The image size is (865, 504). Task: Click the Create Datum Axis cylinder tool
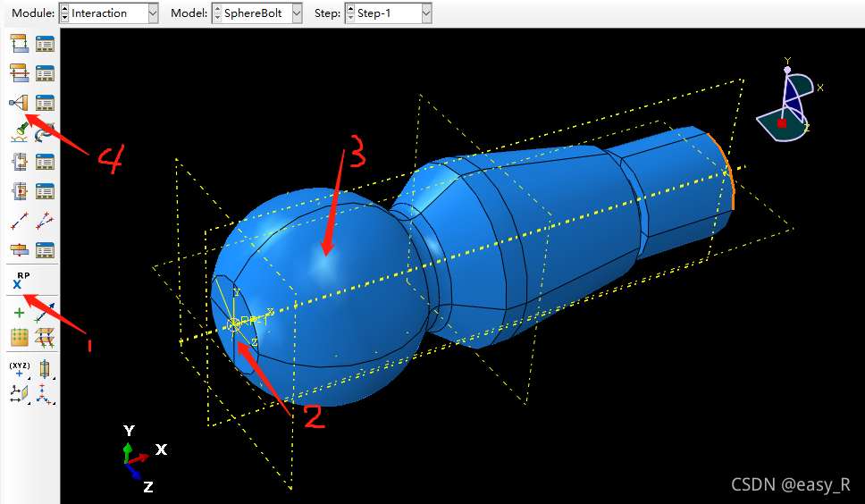(45, 368)
